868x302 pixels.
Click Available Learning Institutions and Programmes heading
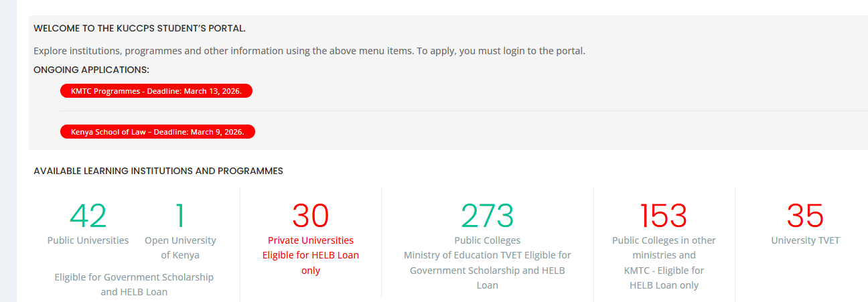pos(158,171)
